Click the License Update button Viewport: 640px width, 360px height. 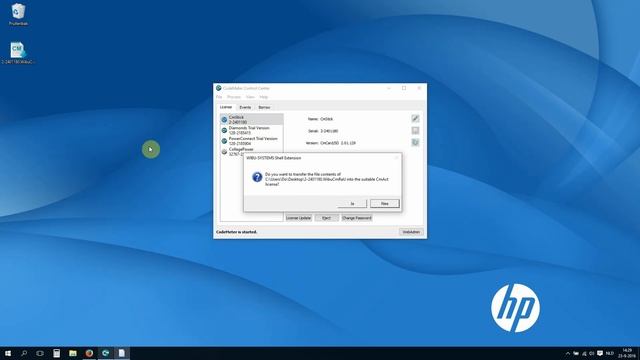298,218
